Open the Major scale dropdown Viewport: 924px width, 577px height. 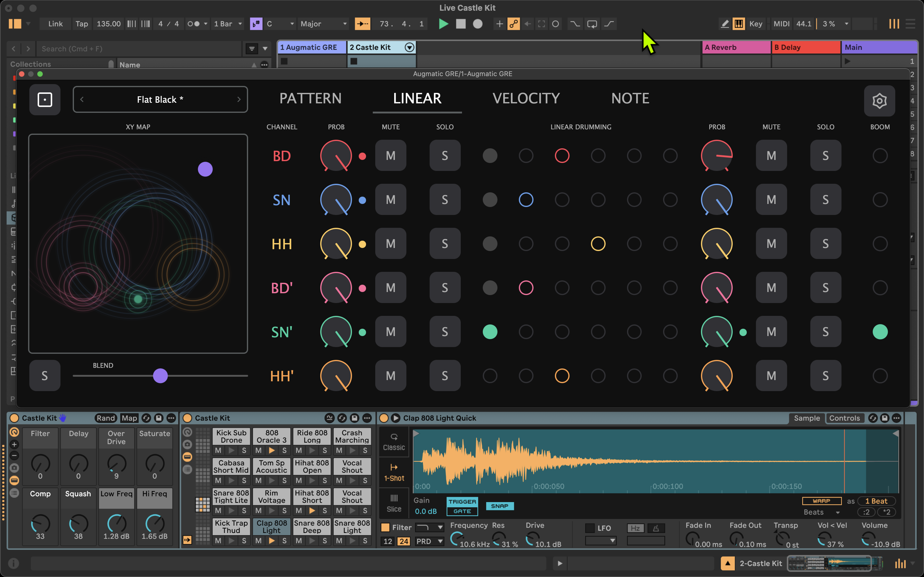pyautogui.click(x=323, y=24)
